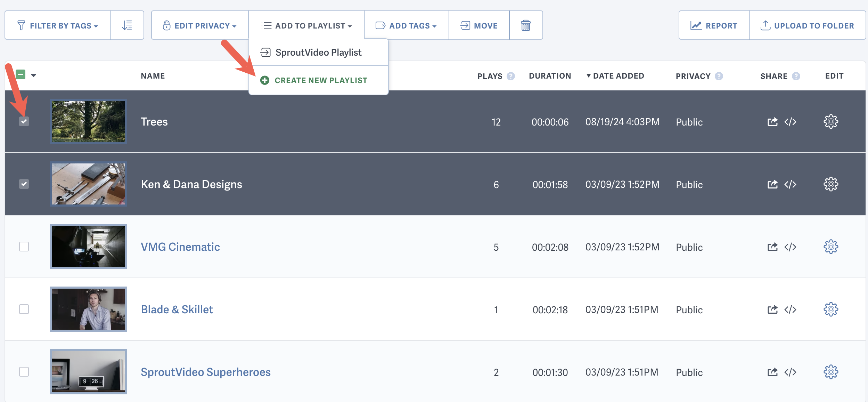Click the trash delete icon in toolbar
The image size is (868, 402).
pos(525,25)
